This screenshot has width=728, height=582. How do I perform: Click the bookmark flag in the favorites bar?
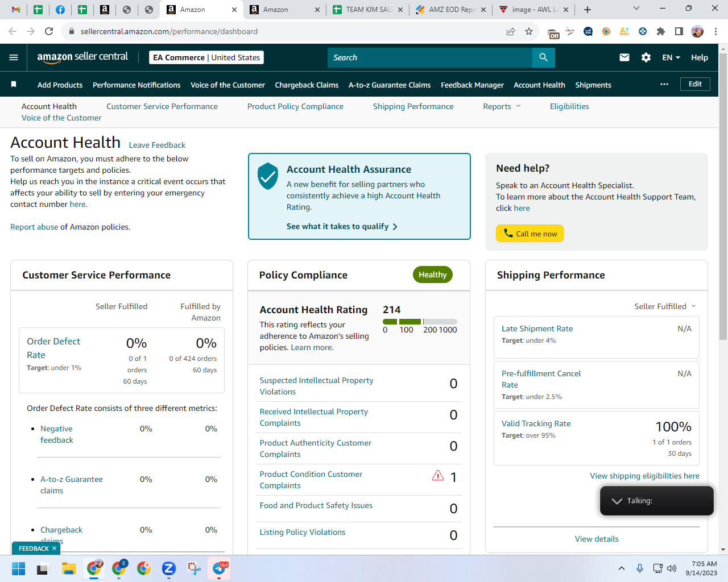point(14,84)
